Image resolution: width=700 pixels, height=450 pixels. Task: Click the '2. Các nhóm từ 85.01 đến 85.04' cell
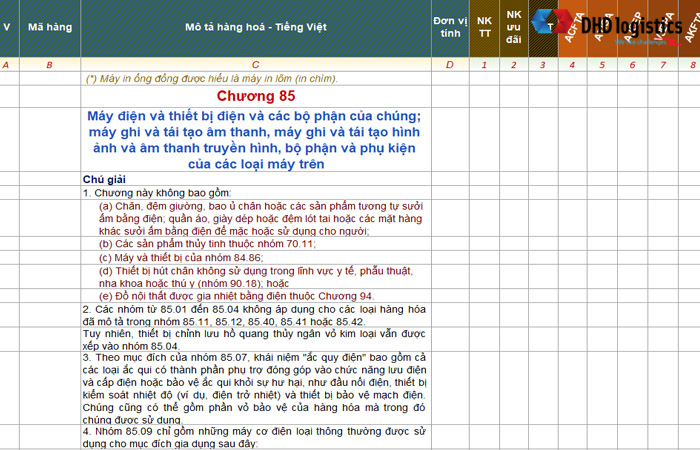[x=256, y=315]
